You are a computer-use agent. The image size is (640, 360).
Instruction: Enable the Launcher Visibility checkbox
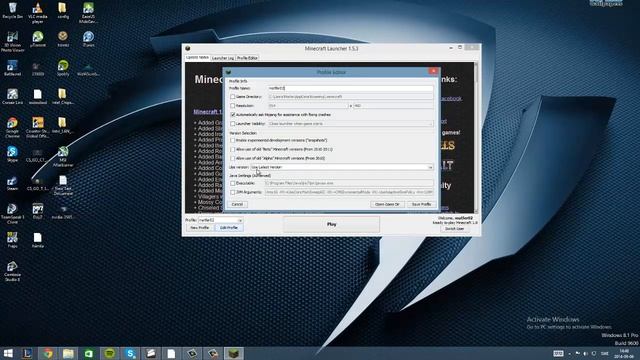point(233,124)
